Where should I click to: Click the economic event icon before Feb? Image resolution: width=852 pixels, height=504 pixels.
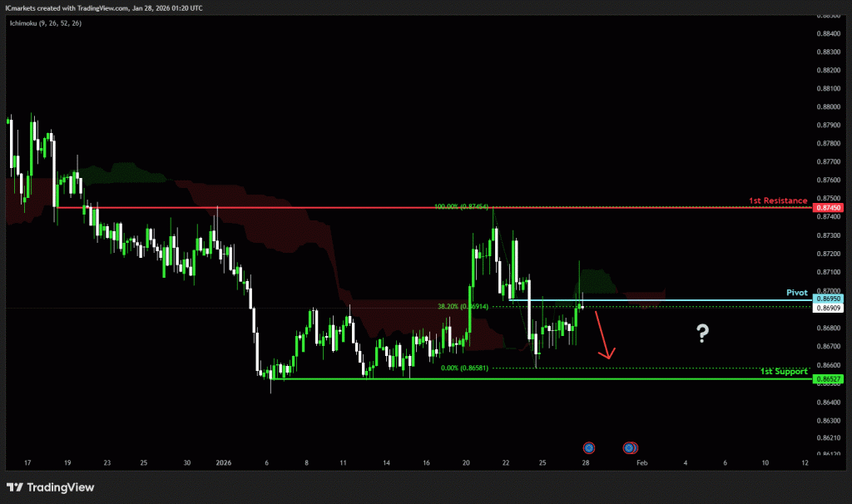pos(630,447)
